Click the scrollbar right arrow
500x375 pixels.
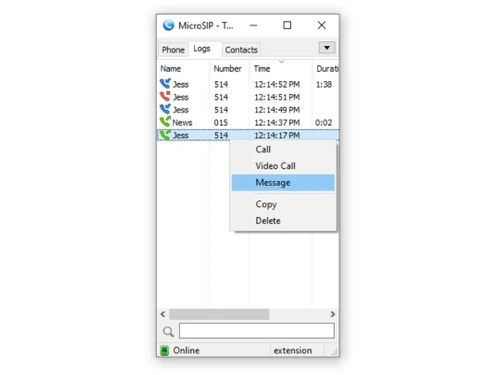click(x=332, y=314)
